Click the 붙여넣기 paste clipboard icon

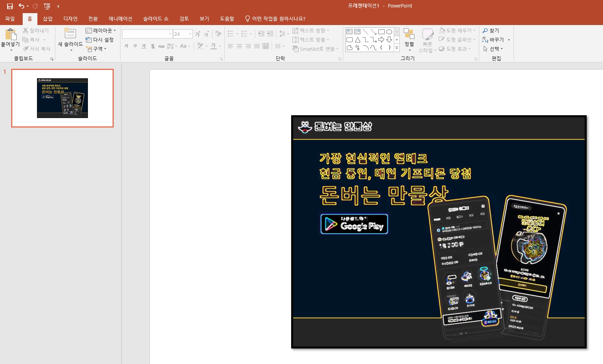point(11,34)
